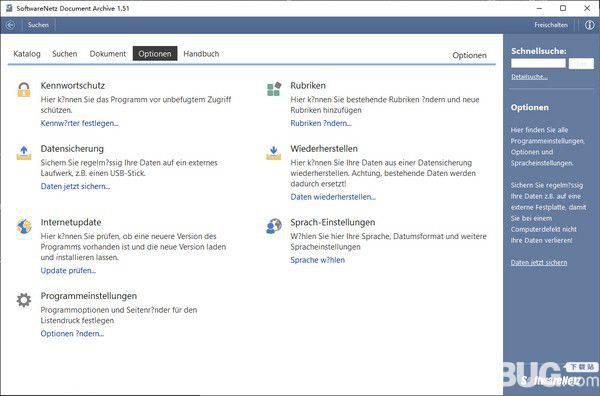
Task: Open the Daten jetzt sichern link under Datensicherung
Action: (75, 187)
